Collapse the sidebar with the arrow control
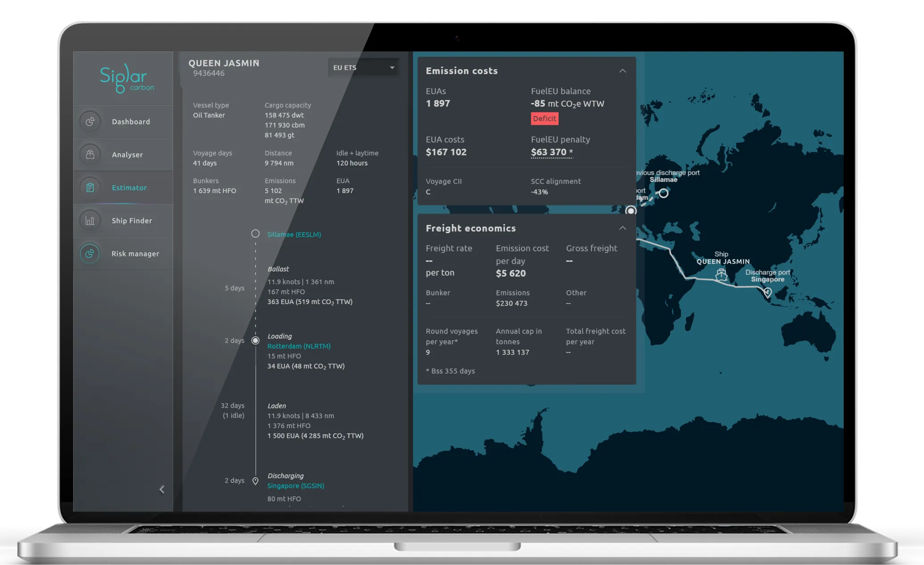 coord(162,489)
